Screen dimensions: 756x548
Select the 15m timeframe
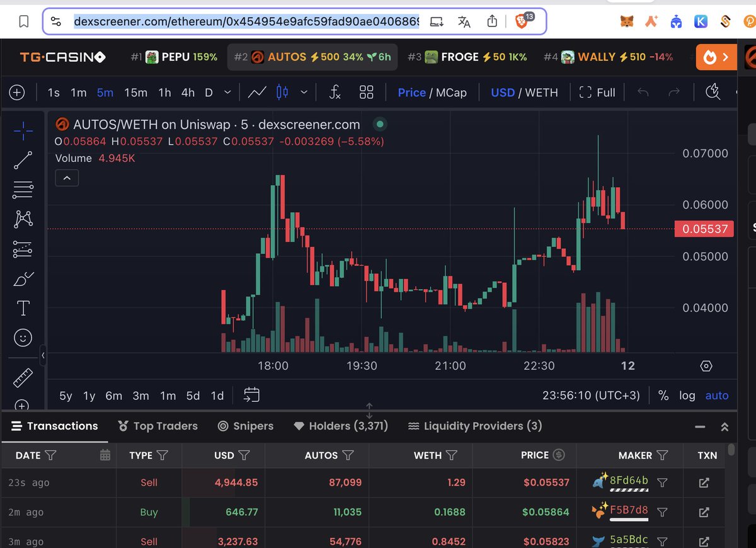point(135,93)
